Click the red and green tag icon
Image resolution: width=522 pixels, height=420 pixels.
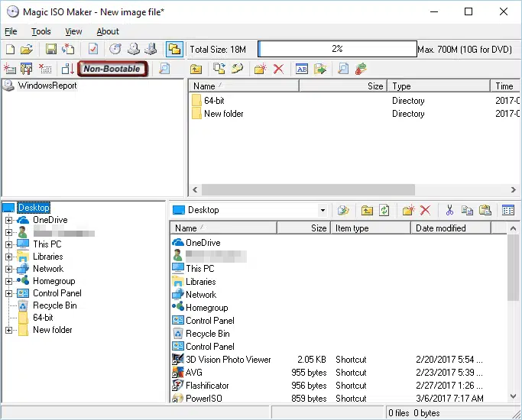(x=361, y=69)
